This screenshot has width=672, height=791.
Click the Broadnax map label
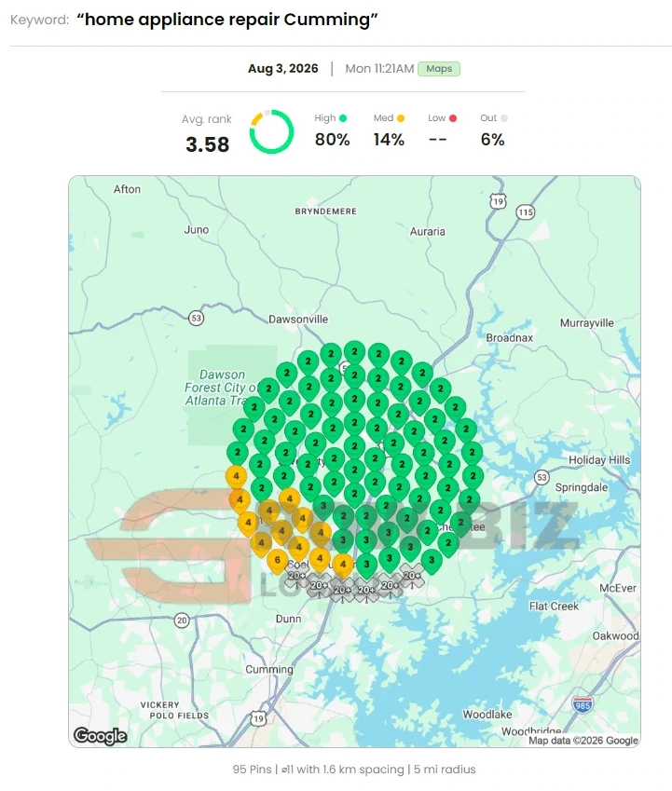(510, 337)
